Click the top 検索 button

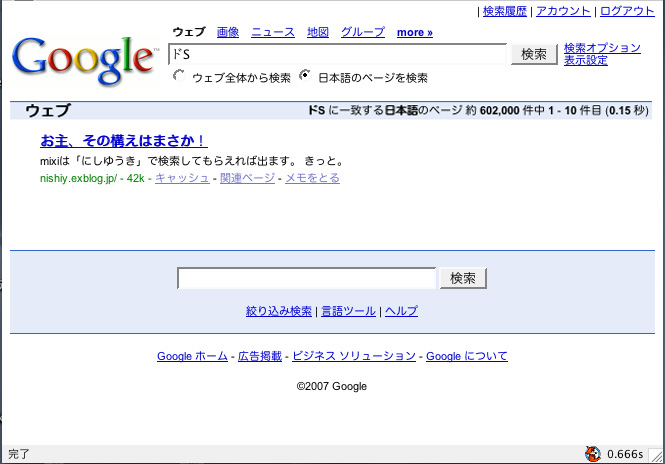(534, 54)
